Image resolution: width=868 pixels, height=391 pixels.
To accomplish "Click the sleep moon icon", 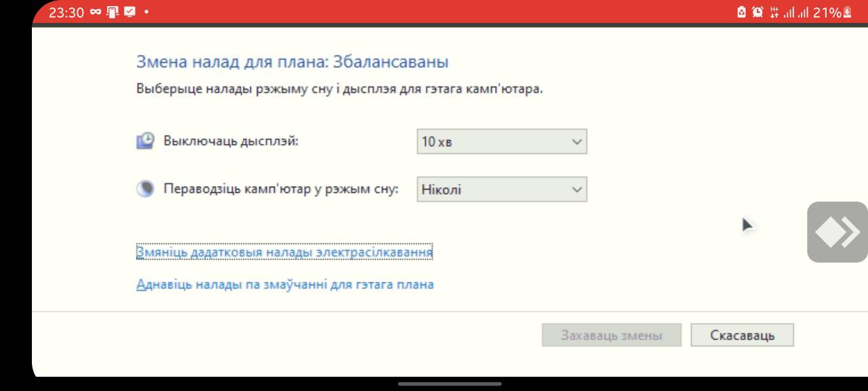I will click(145, 189).
